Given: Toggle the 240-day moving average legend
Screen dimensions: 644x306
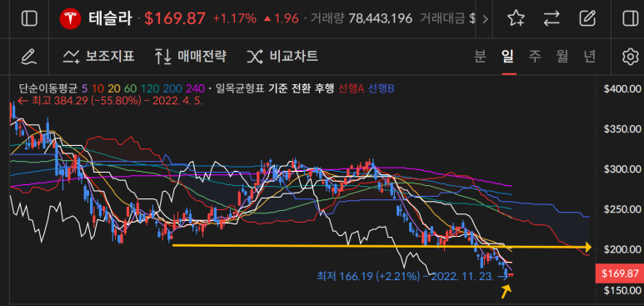Looking at the screenshot, I should click(x=194, y=88).
